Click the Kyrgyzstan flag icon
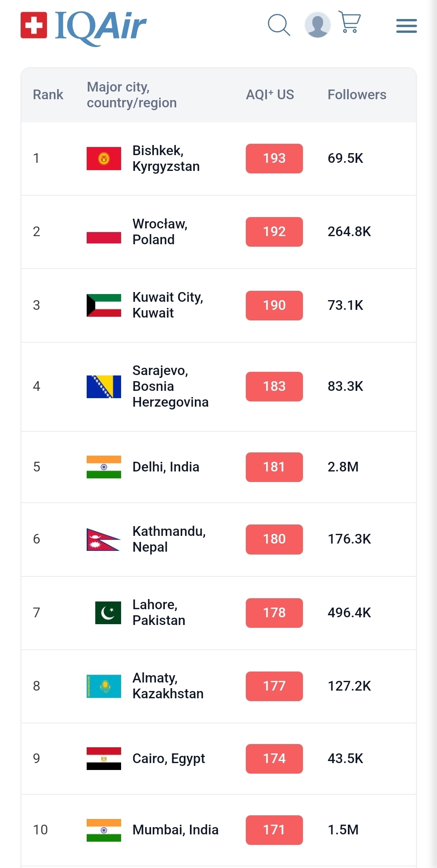Viewport: 437px width, 868px height. [x=104, y=158]
